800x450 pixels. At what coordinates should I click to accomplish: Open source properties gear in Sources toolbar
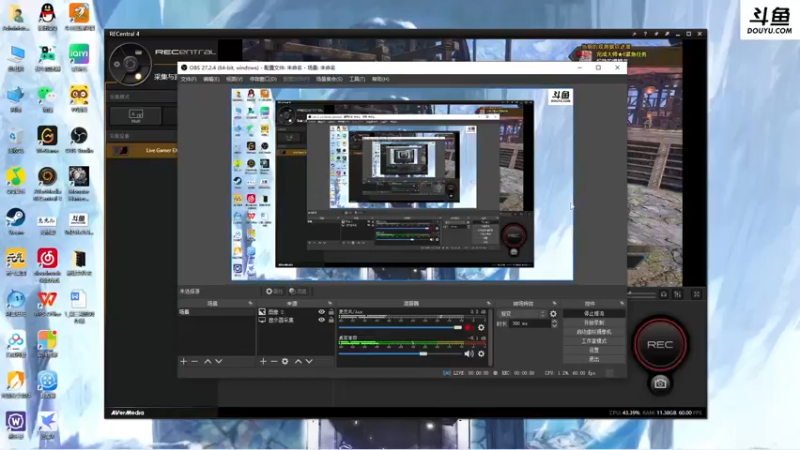pyautogui.click(x=285, y=361)
